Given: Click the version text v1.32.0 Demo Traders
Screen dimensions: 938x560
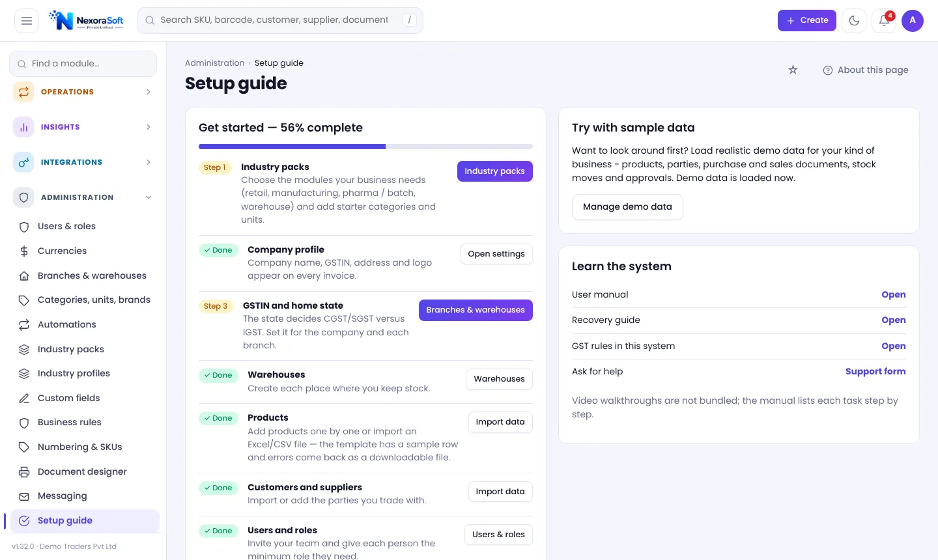Looking at the screenshot, I should point(64,547).
